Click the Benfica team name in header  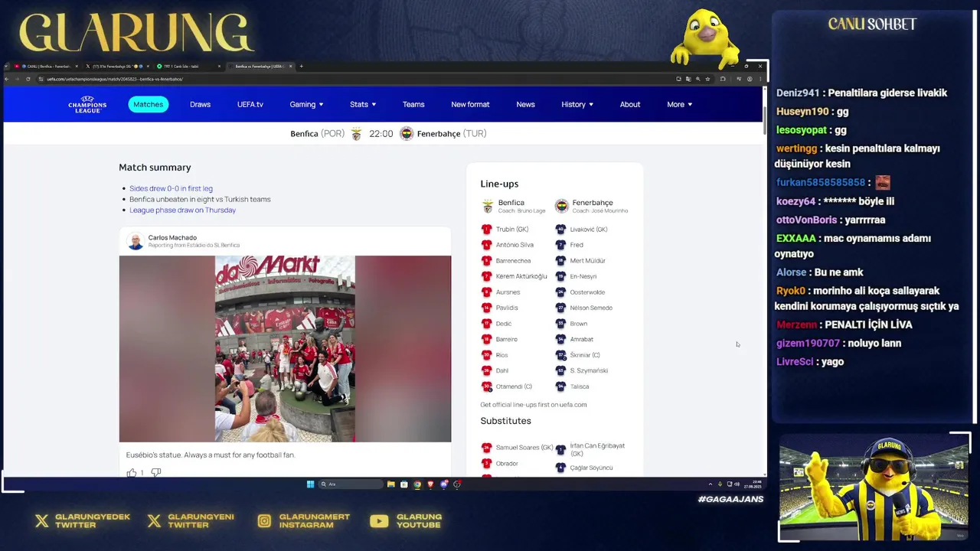point(304,134)
